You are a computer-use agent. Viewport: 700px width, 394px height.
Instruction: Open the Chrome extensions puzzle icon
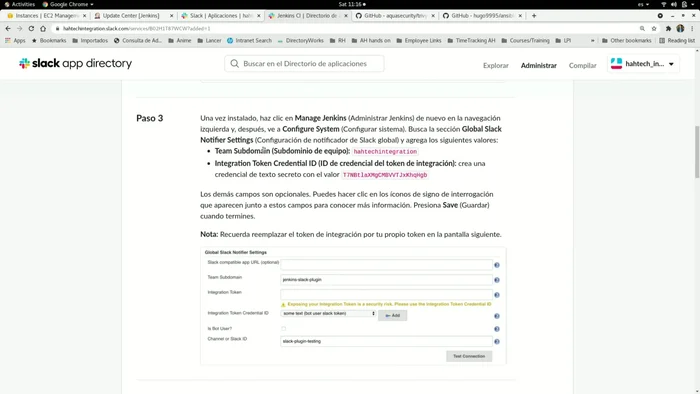668,28
